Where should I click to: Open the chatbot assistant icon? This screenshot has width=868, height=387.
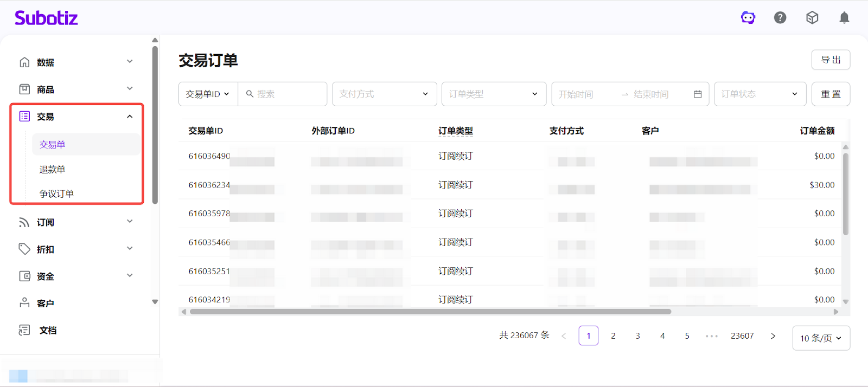(748, 18)
